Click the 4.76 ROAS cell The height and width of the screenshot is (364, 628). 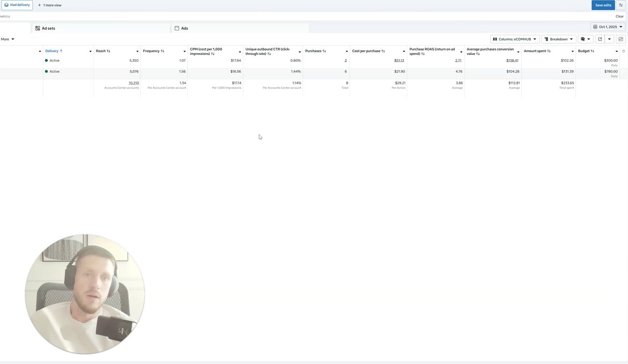tap(459, 72)
